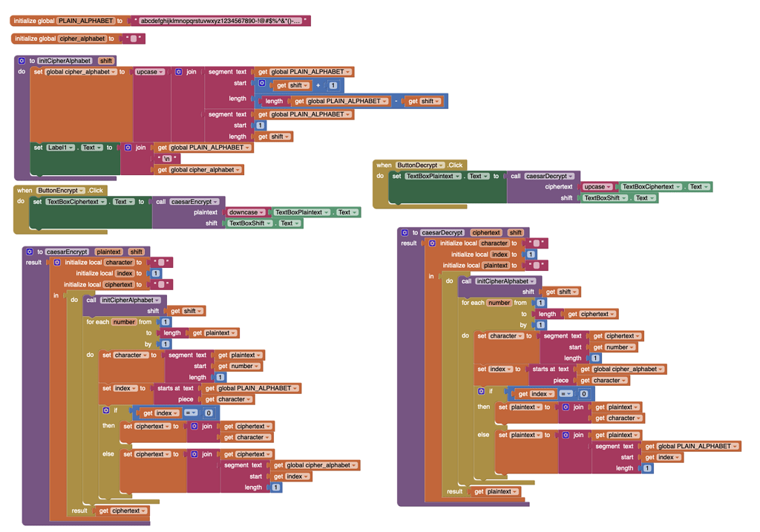Viewport: 760px width, 532px height.
Task: Open equals operator dropdown in caesarDecrypt if
Action: 566,394
